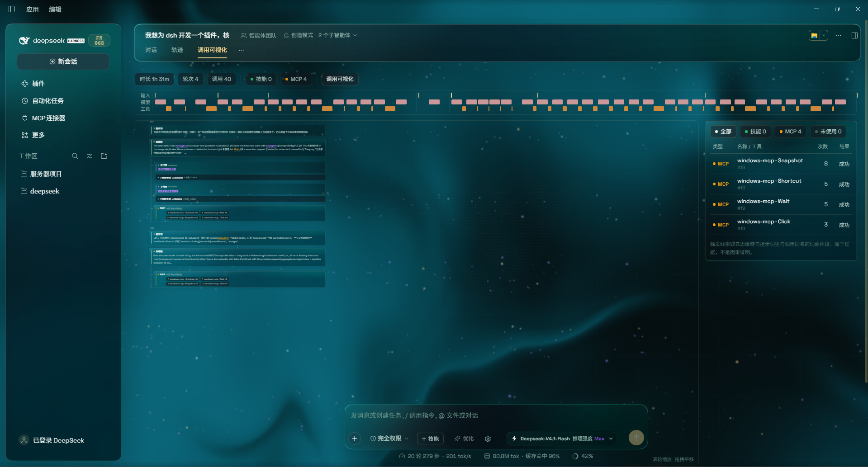Screen dimensions: 868x467
Task: Open dropdown arrow beside the folder icon
Action: pyautogui.click(x=824, y=35)
